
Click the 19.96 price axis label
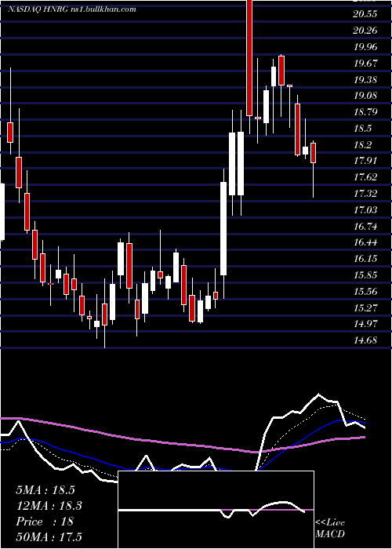pyautogui.click(x=366, y=46)
